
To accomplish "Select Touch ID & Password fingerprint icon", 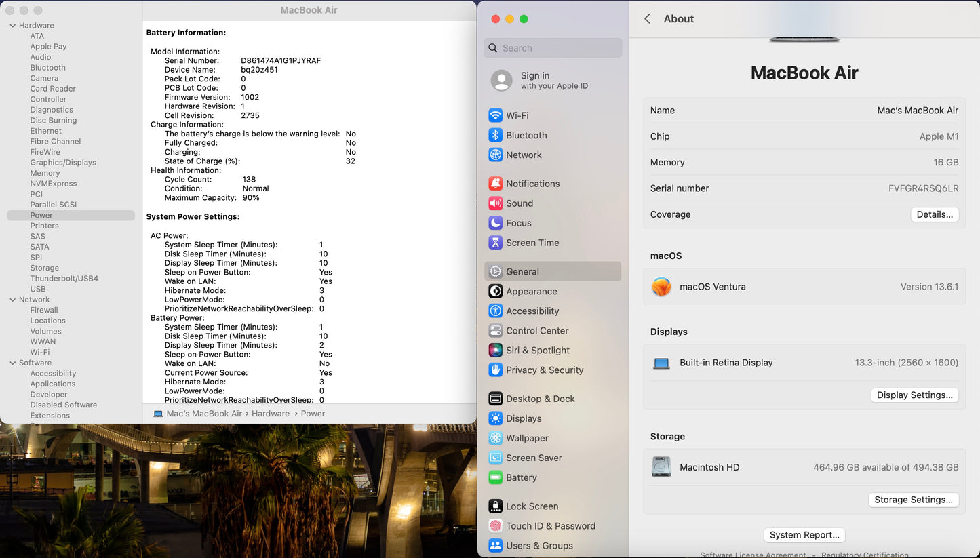I will click(496, 526).
